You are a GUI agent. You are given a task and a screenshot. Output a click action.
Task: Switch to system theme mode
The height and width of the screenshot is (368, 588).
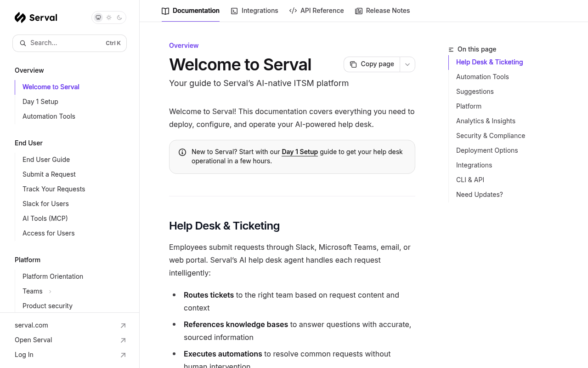[98, 17]
